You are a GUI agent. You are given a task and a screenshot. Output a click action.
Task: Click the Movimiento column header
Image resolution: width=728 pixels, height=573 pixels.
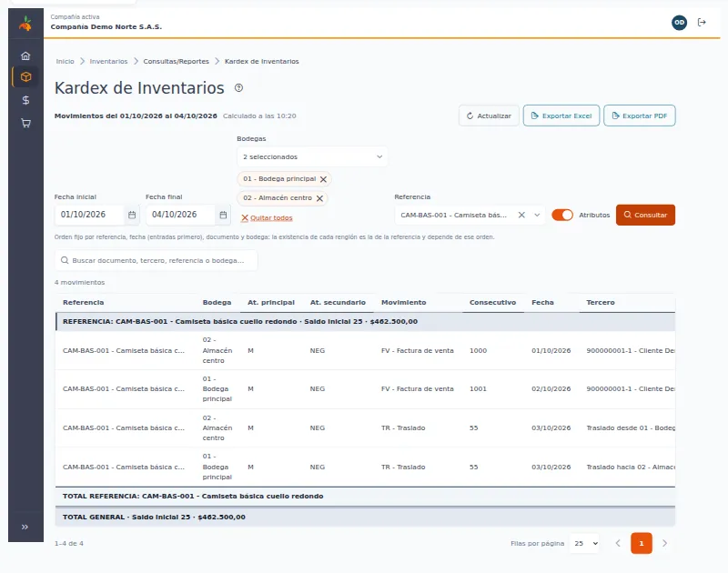pyautogui.click(x=403, y=303)
